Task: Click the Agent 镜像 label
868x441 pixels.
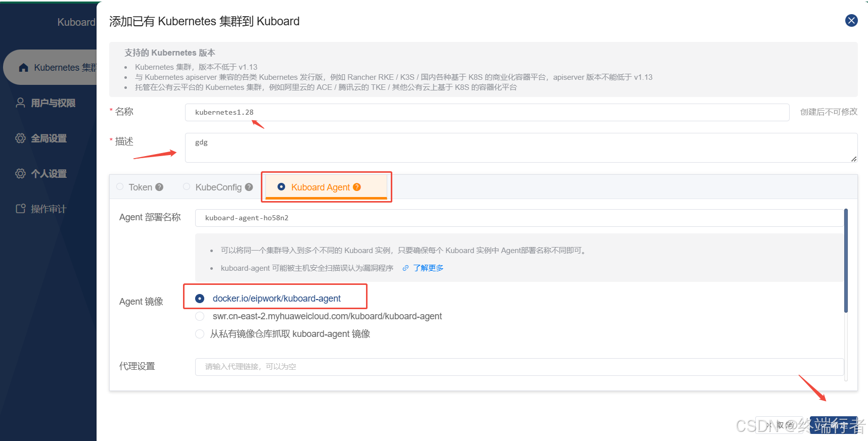Action: pyautogui.click(x=141, y=302)
